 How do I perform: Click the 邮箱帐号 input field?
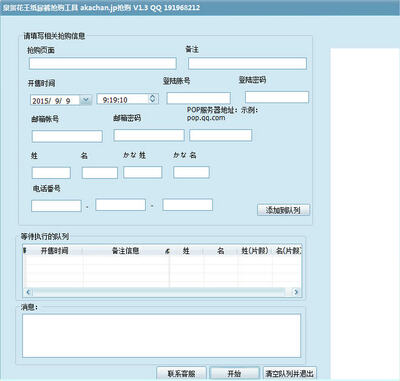(x=67, y=136)
